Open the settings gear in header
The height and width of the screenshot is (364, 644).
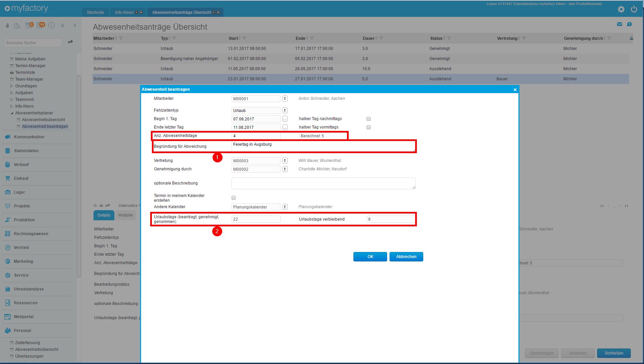pyautogui.click(x=621, y=9)
